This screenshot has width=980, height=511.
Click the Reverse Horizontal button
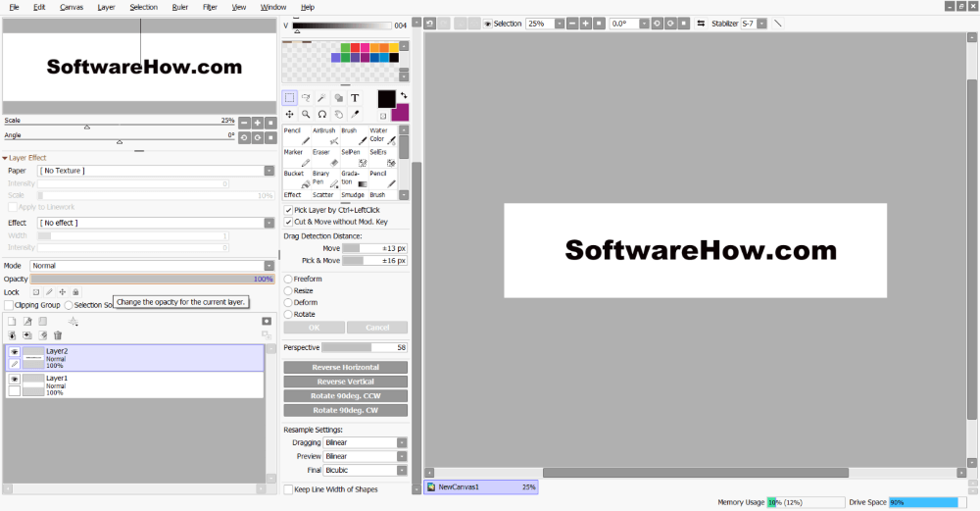[x=346, y=367]
